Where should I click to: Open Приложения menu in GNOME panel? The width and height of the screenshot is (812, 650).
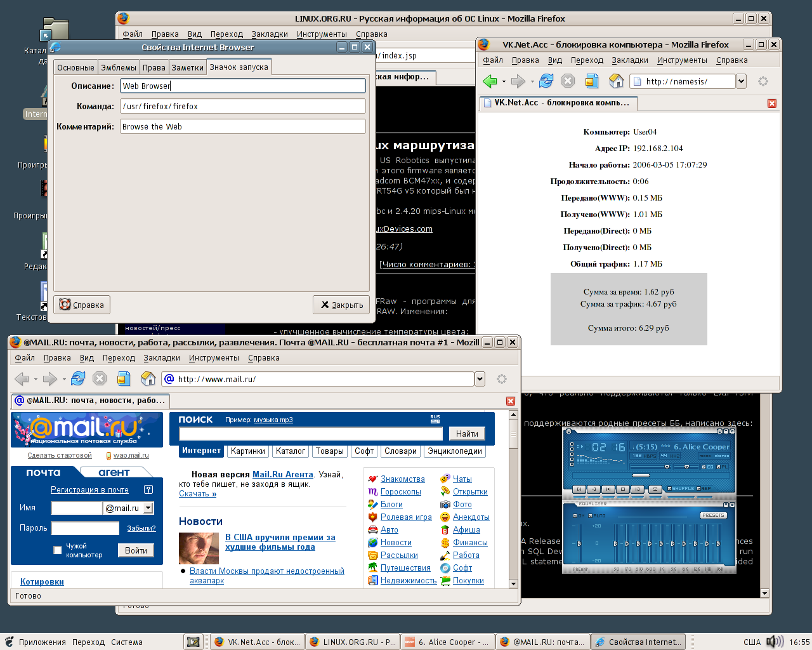(x=42, y=642)
